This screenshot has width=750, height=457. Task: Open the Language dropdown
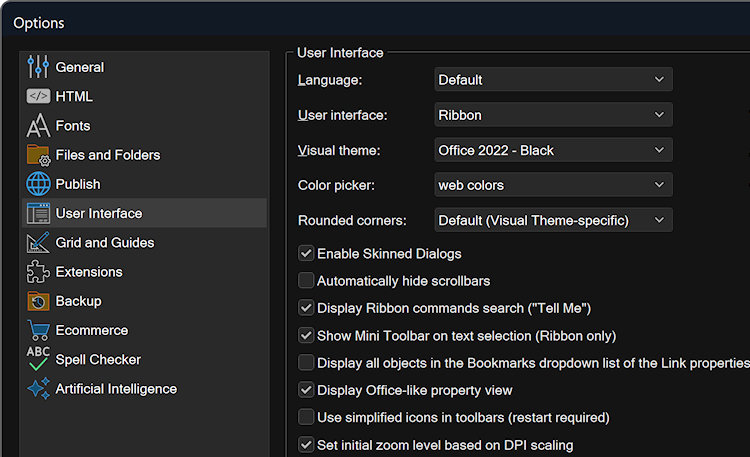click(553, 80)
